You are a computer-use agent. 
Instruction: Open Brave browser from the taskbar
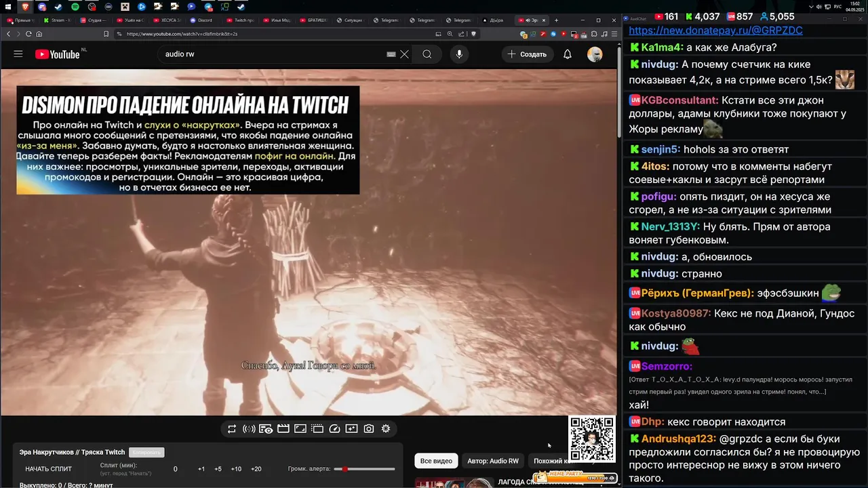coord(26,7)
